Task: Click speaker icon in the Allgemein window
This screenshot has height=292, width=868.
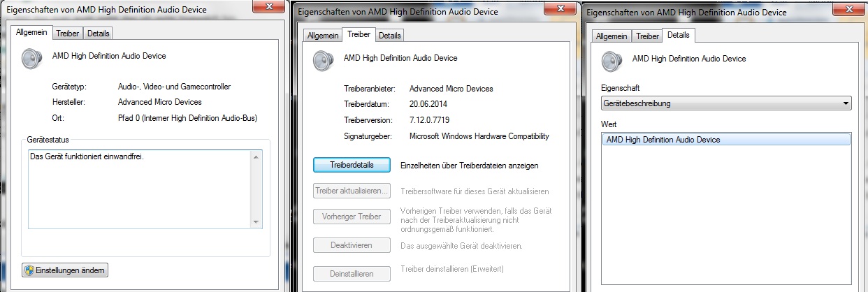Action: click(32, 59)
